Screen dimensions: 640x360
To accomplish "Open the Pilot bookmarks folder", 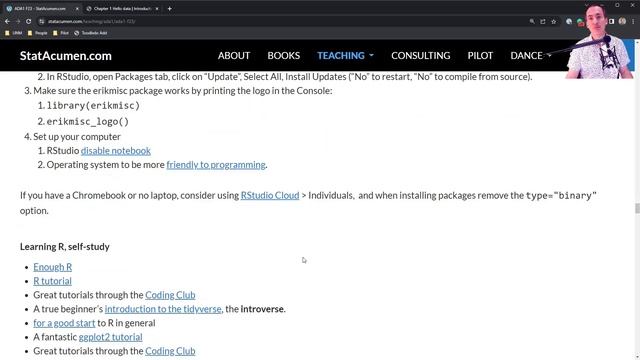I will click(61, 33).
